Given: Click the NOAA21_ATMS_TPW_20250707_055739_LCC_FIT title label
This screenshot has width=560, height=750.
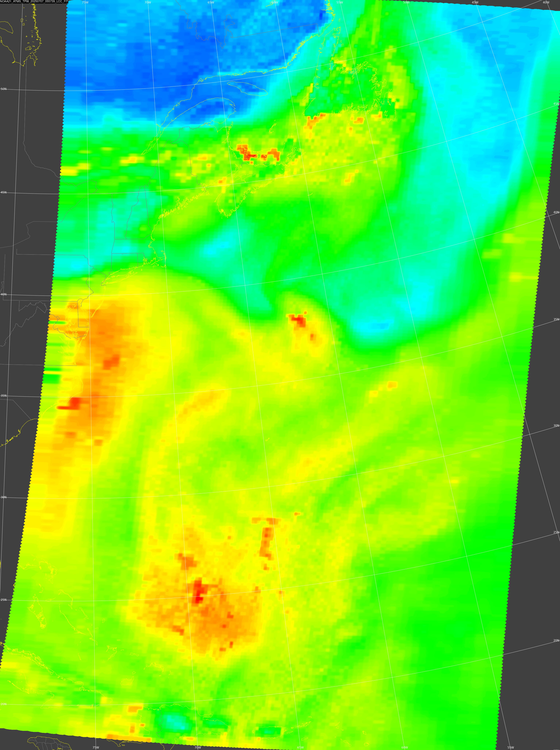Looking at the screenshot, I should click(34, 2).
